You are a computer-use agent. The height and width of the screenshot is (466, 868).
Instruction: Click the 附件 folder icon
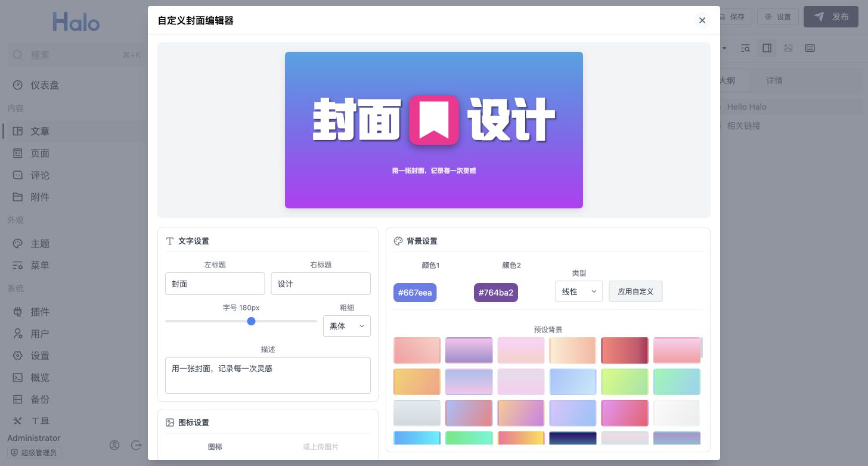(18, 197)
